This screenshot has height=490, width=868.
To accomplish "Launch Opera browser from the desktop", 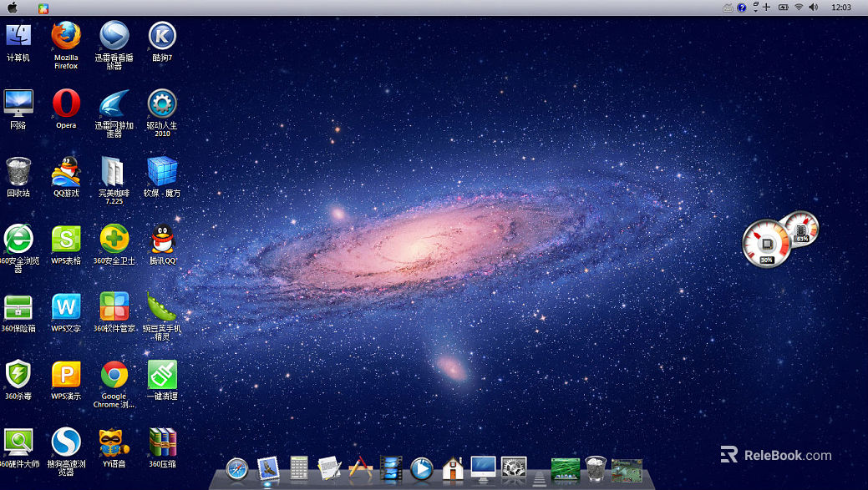I will [x=66, y=104].
